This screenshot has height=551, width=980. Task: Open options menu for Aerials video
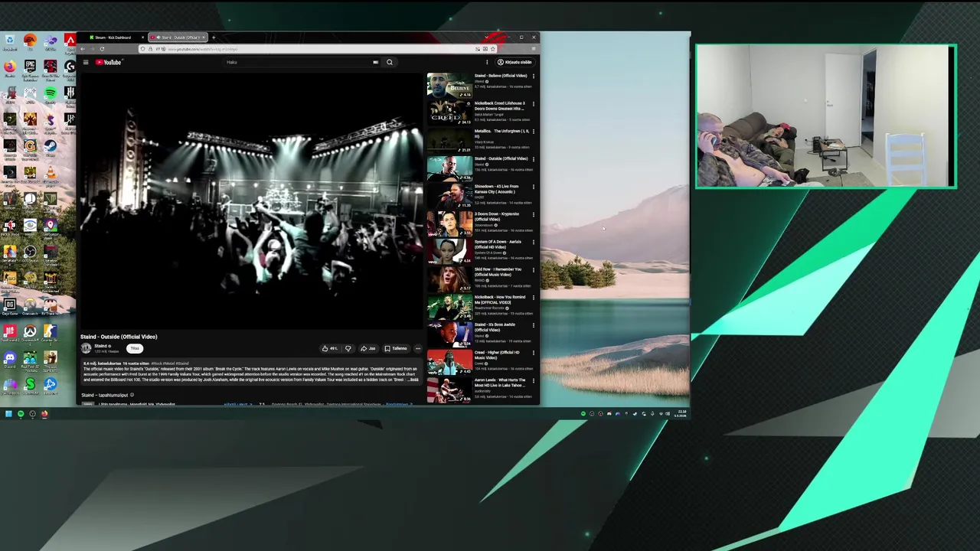pyautogui.click(x=534, y=242)
